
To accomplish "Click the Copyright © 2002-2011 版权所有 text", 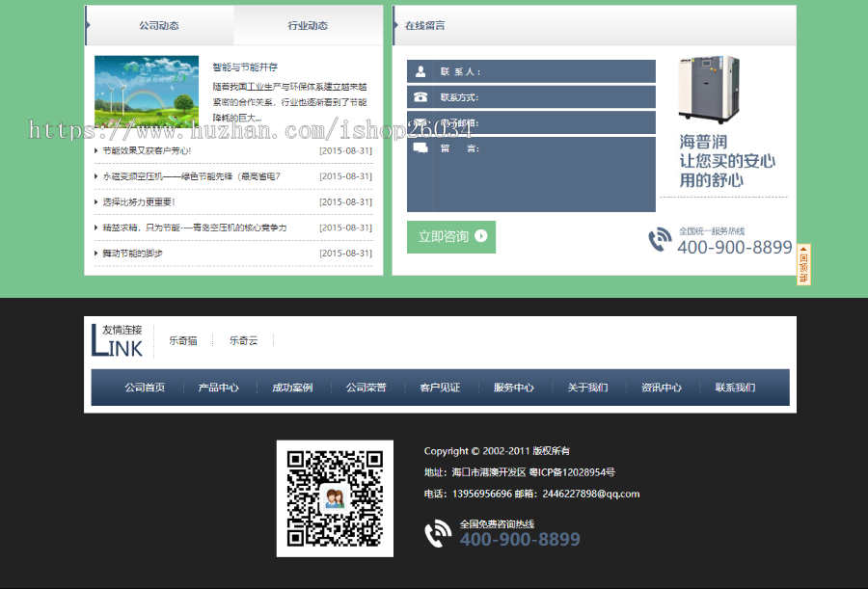I will (x=497, y=451).
